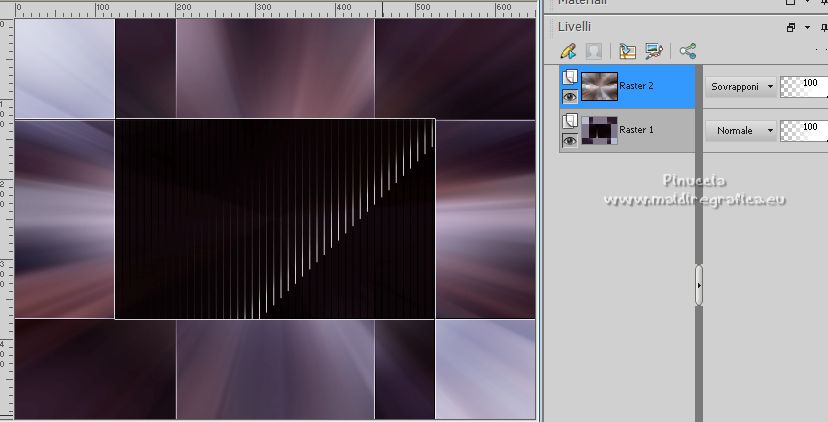Hide the Raster 1 layer
Image resolution: width=828 pixels, height=422 pixels.
point(570,140)
